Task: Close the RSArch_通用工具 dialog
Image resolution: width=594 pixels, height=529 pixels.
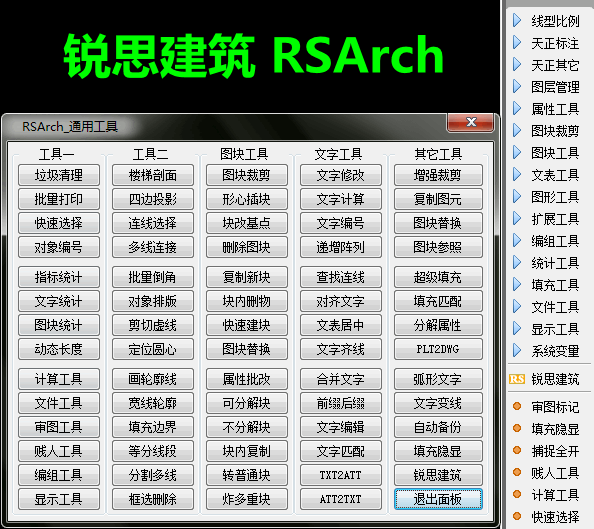Action: pyautogui.click(x=471, y=122)
